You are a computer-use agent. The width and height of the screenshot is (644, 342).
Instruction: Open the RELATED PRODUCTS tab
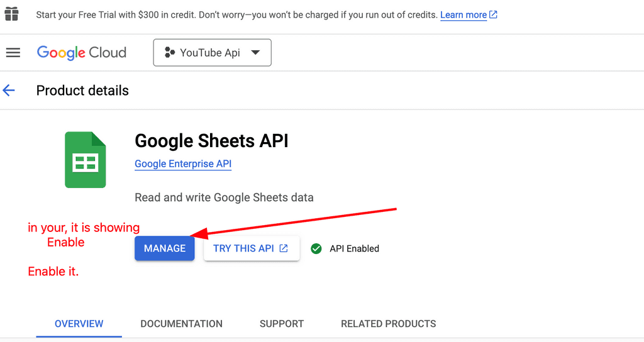pos(389,324)
